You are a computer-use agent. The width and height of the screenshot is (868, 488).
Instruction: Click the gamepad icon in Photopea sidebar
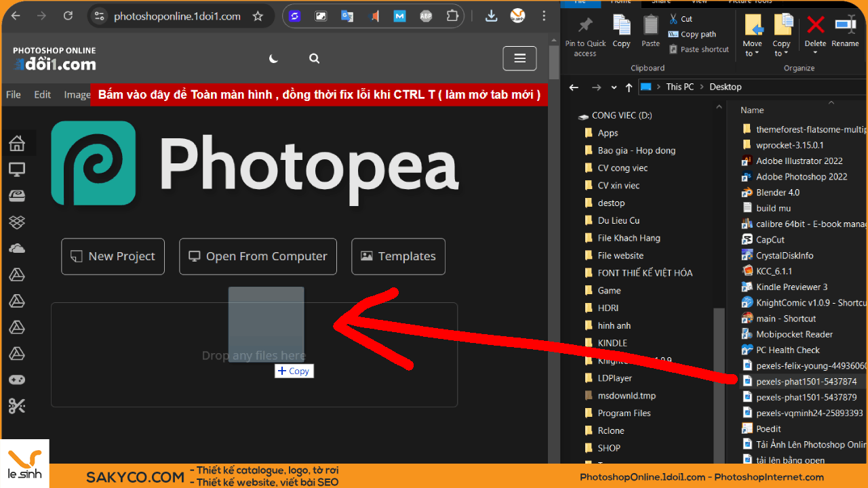tap(17, 380)
